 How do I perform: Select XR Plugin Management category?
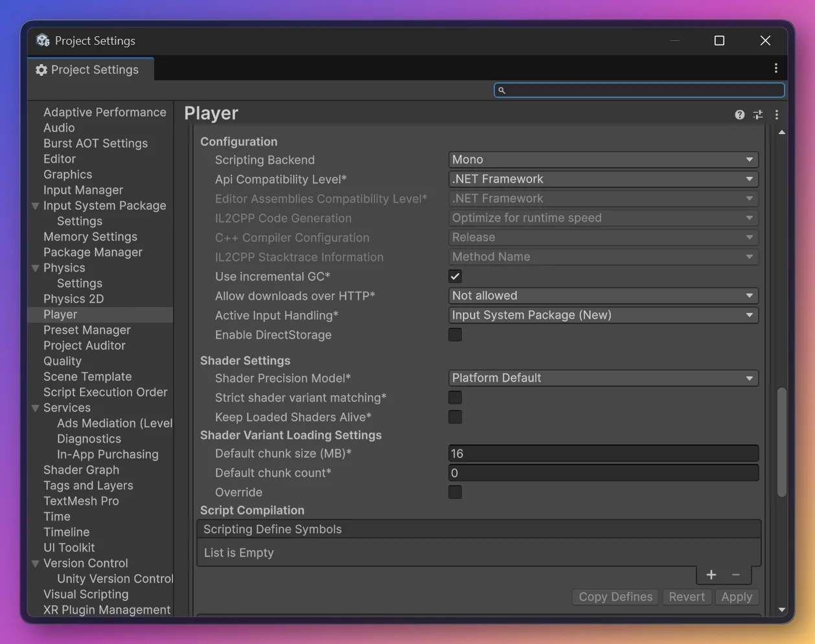[x=107, y=610]
